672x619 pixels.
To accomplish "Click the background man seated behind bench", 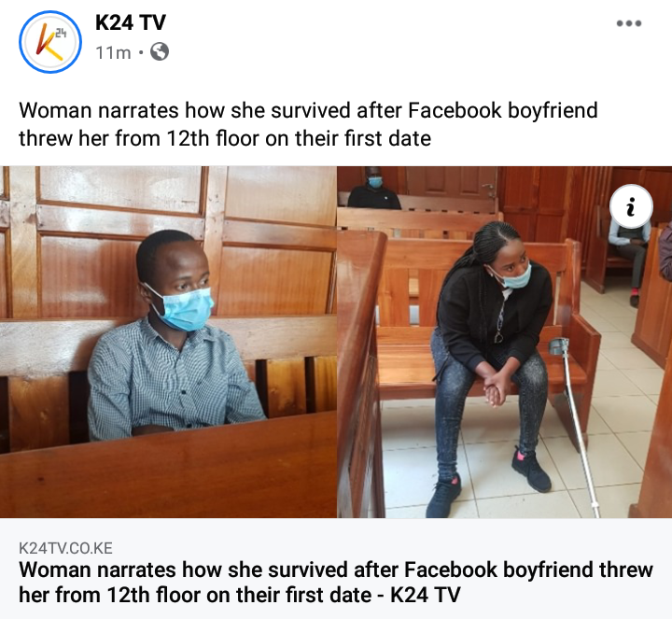I will pos(374,189).
